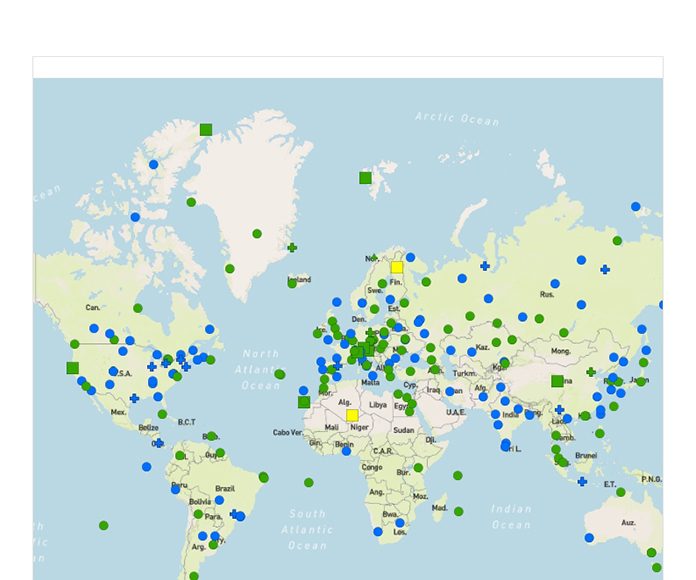Image resolution: width=696 pixels, height=580 pixels.
Task: Click green circle marker in central Greenland
Action: point(257,234)
